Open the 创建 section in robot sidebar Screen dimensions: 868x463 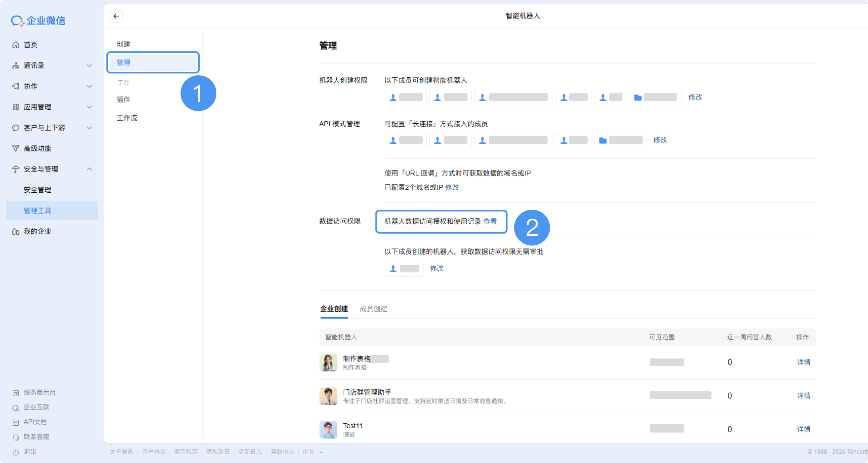pyautogui.click(x=124, y=44)
